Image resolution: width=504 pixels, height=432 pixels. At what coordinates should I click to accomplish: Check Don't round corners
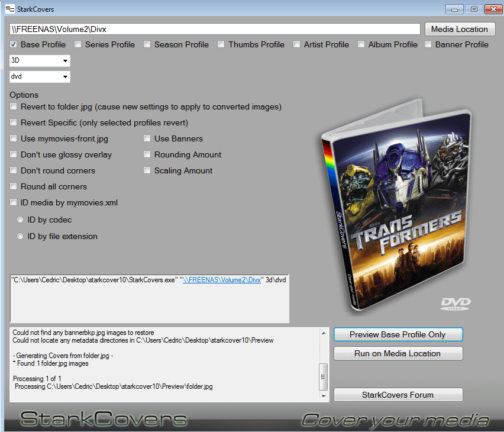(14, 170)
